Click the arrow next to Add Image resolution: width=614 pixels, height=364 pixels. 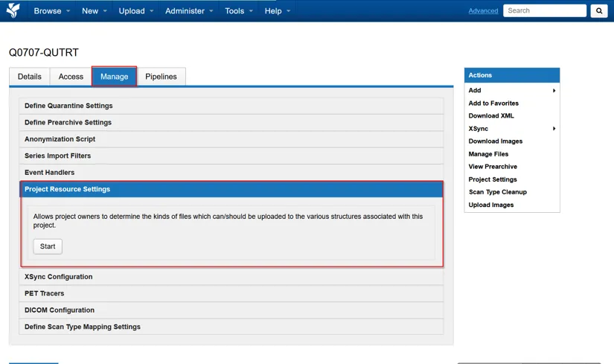click(x=554, y=91)
